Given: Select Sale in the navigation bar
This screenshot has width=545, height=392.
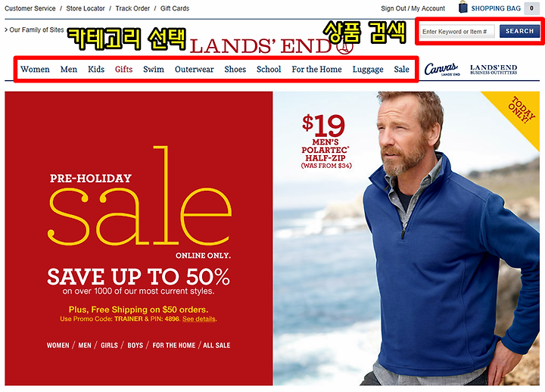Looking at the screenshot, I should coord(401,69).
